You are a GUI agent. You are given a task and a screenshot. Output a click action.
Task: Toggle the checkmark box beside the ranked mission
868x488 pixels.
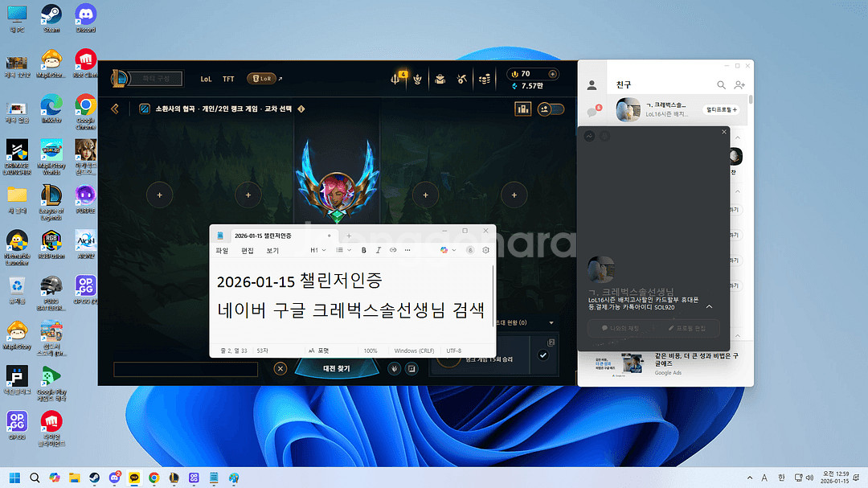543,355
